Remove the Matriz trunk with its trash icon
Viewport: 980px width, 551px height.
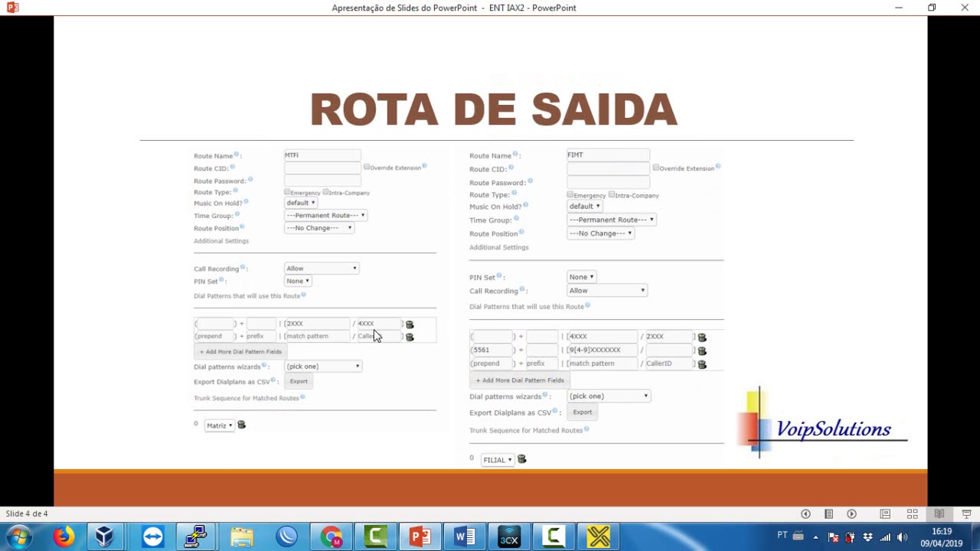(x=241, y=425)
